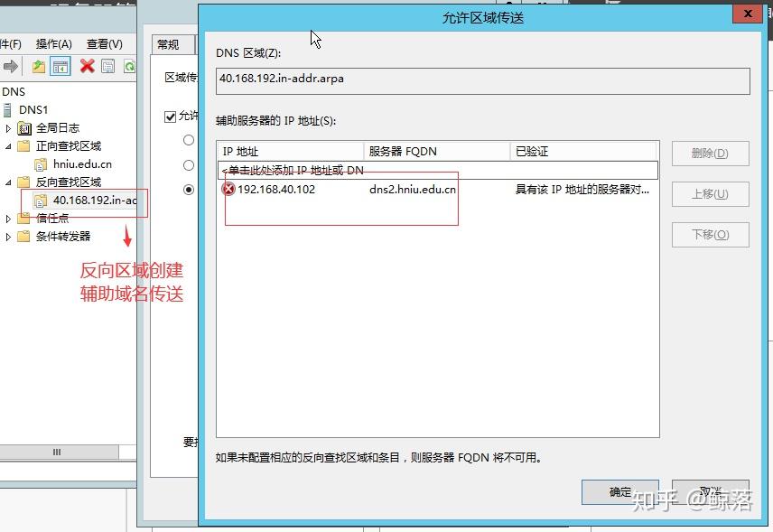Select the first zone transfer radio option
The image size is (773, 532).
[189, 140]
